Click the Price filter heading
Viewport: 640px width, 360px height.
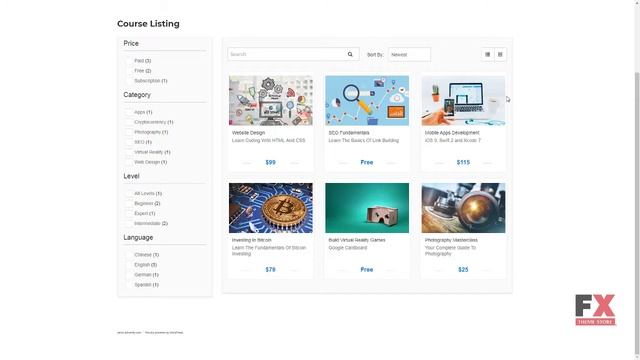[x=131, y=43]
